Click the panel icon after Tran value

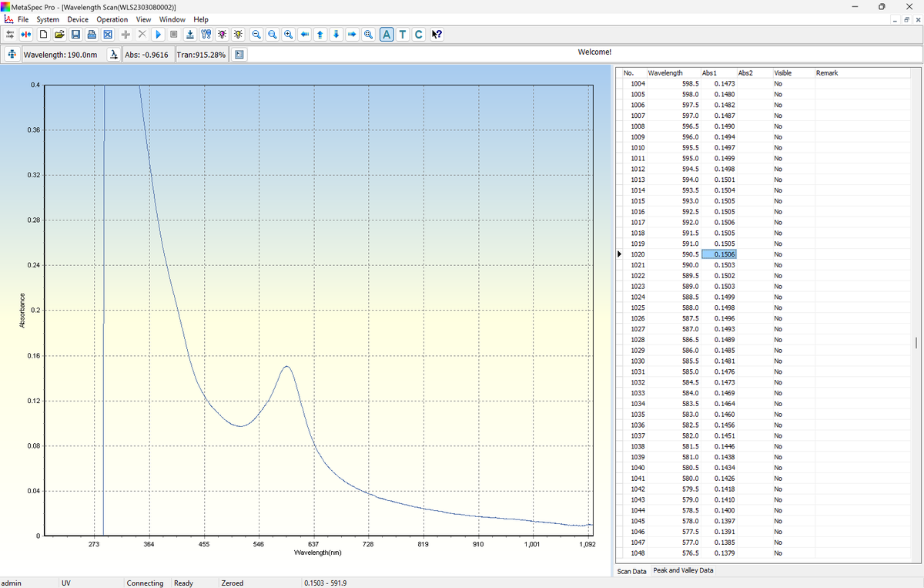coord(239,55)
